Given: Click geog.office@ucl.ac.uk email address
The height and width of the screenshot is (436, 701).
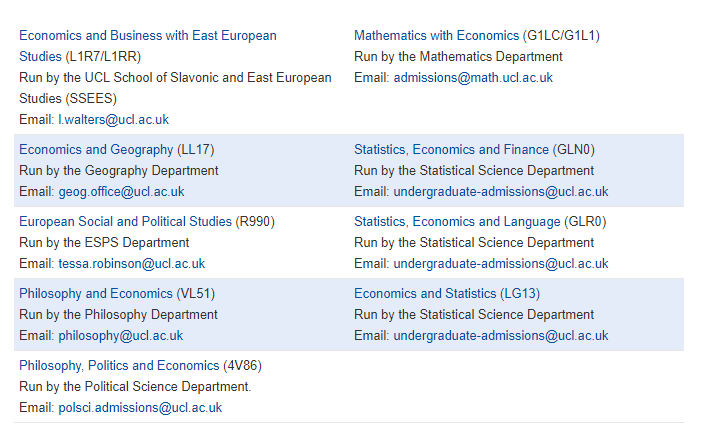Looking at the screenshot, I should (121, 192).
